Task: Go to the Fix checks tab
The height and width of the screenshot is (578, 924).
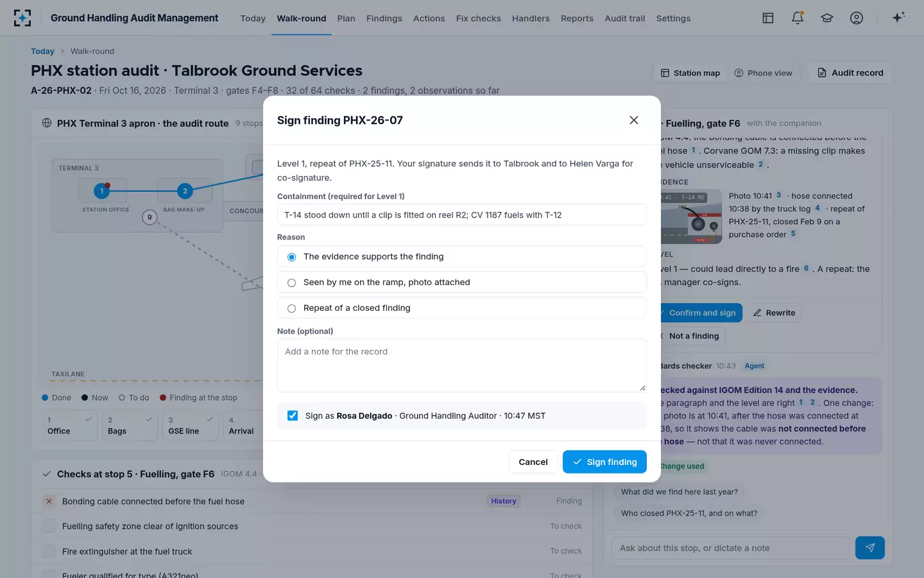Action: 479,19
